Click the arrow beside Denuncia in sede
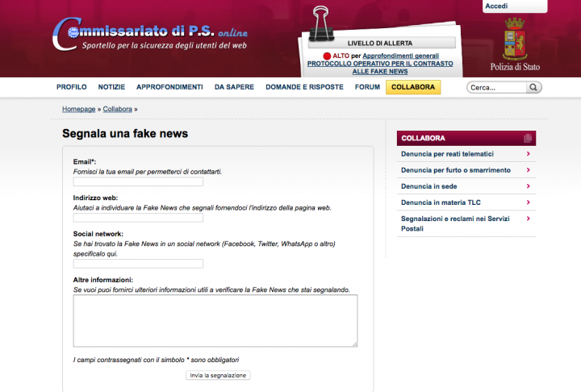 point(529,186)
